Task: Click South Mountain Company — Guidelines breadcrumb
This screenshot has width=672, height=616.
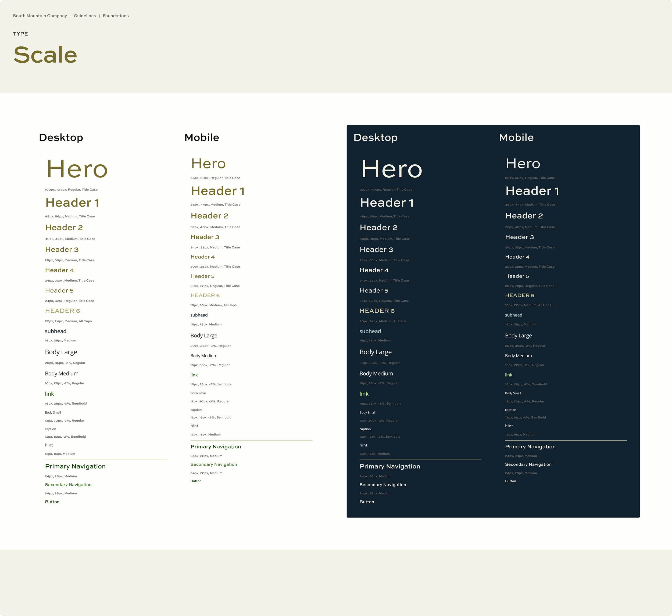Action: point(54,16)
